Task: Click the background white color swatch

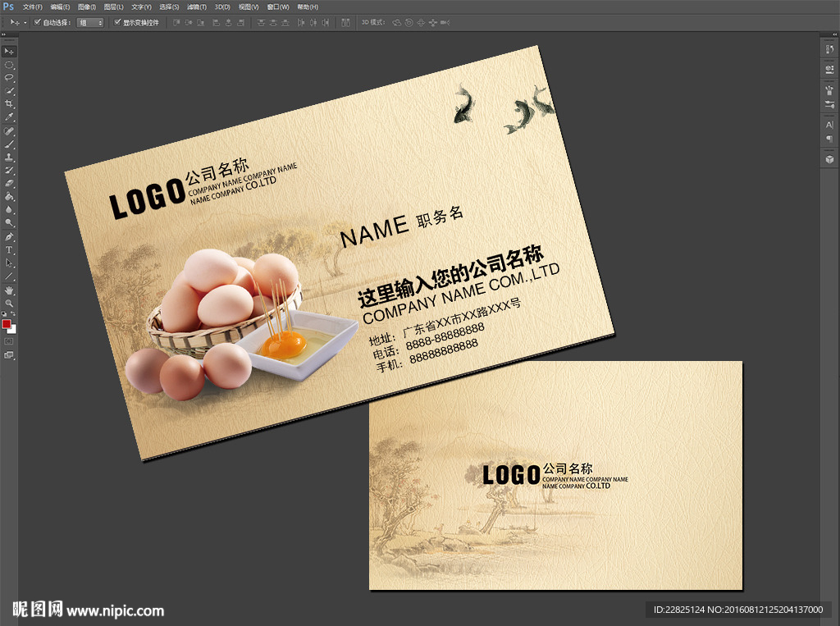Action: tap(13, 330)
